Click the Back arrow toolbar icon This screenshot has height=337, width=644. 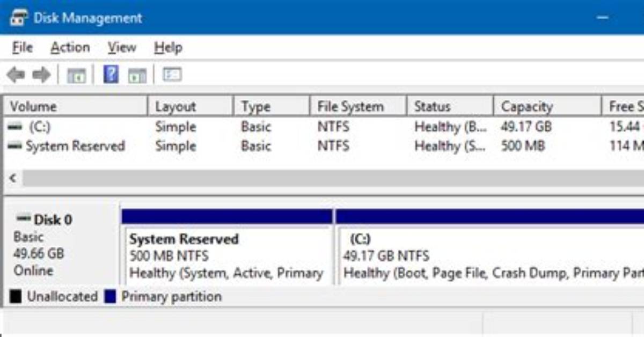coord(16,75)
